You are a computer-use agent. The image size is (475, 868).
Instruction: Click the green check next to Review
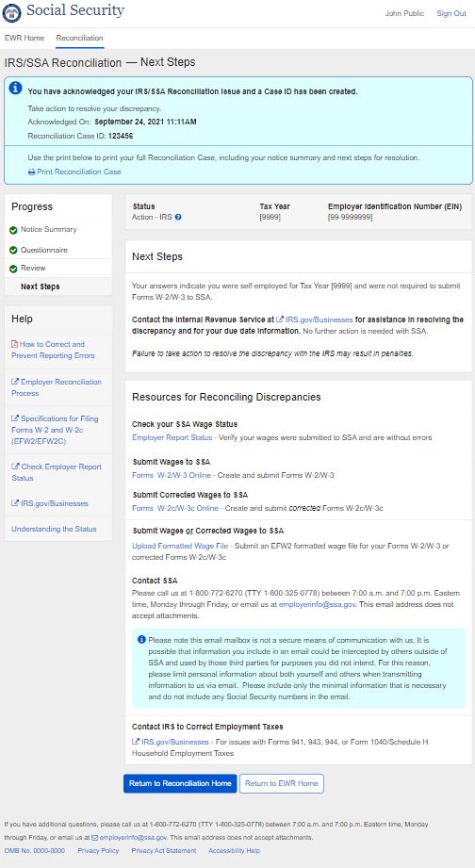pos(13,269)
